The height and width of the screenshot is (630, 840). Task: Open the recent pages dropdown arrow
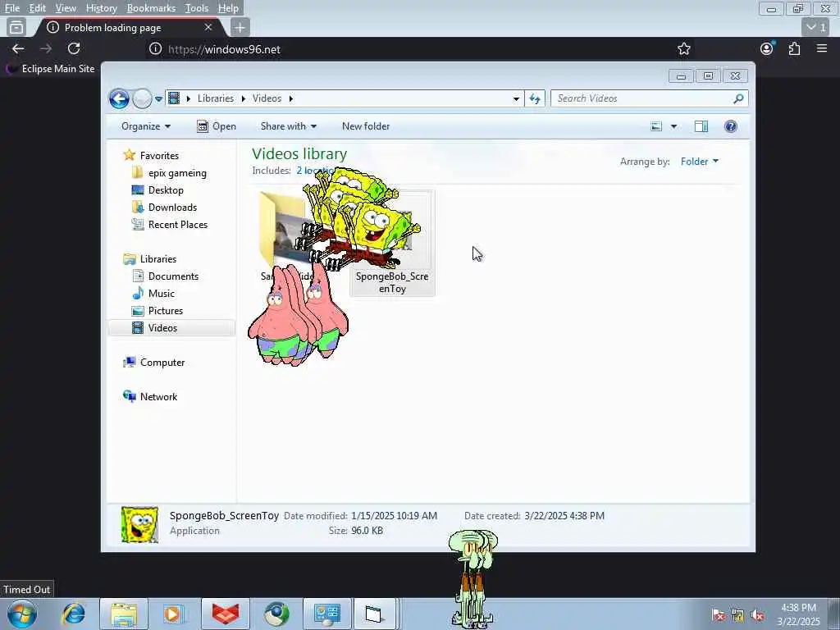click(x=158, y=99)
